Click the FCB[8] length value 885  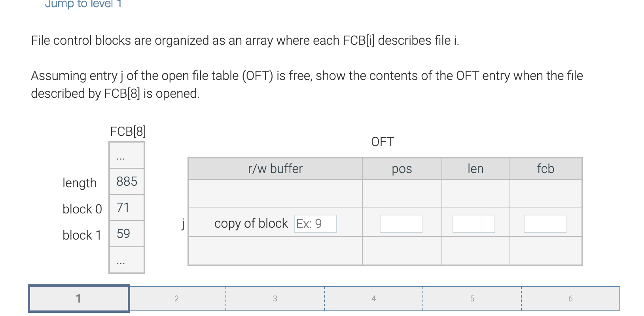point(126,181)
